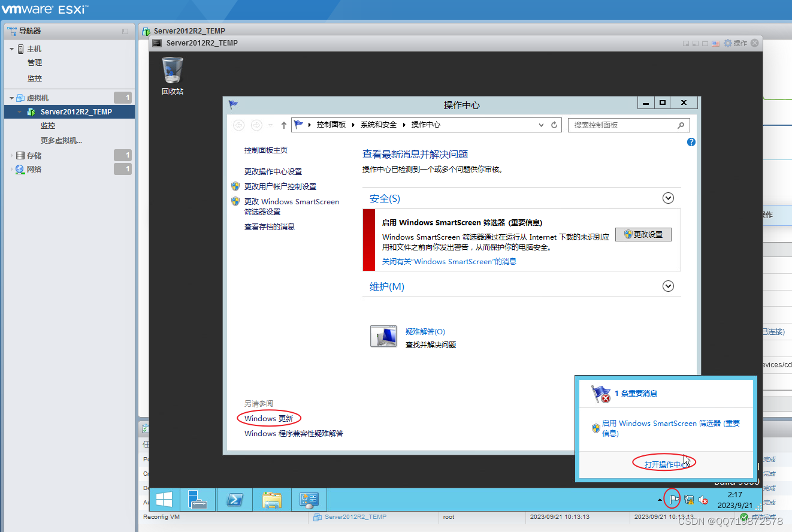This screenshot has width=792, height=532.
Task: Click the network tray icon
Action: pos(689,499)
